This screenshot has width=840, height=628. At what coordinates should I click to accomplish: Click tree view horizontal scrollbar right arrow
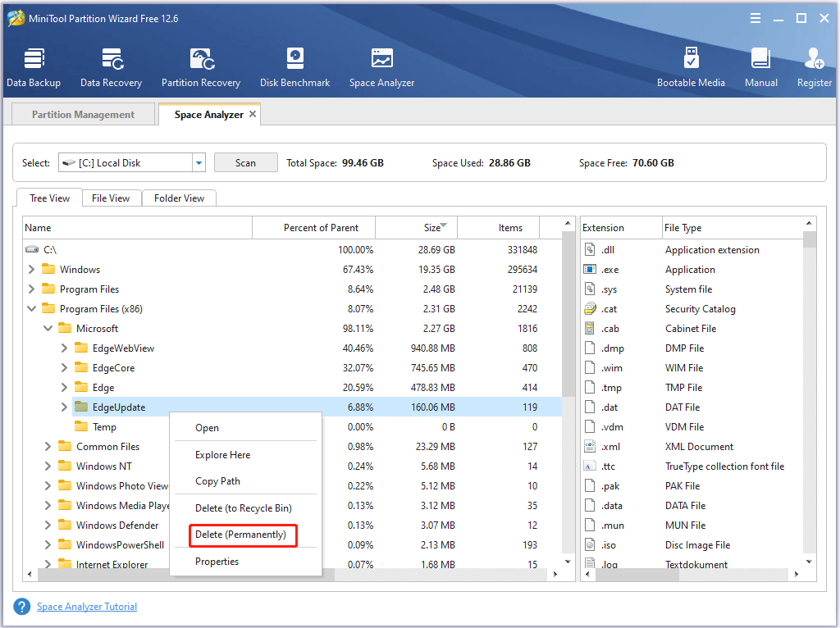[x=555, y=574]
